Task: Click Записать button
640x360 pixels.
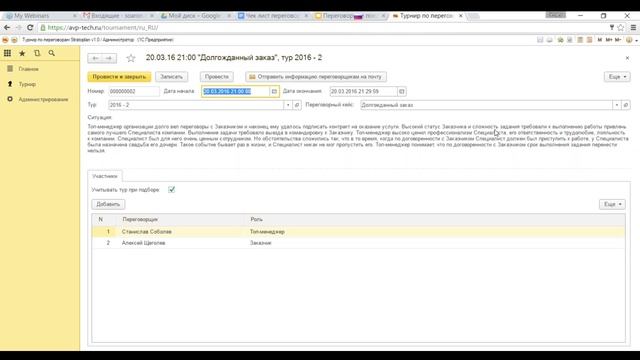Action: 171,77
